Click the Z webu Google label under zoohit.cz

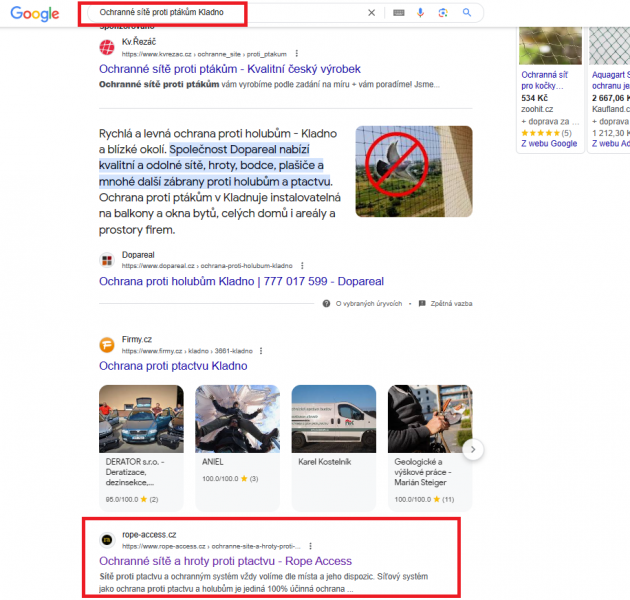(549, 143)
